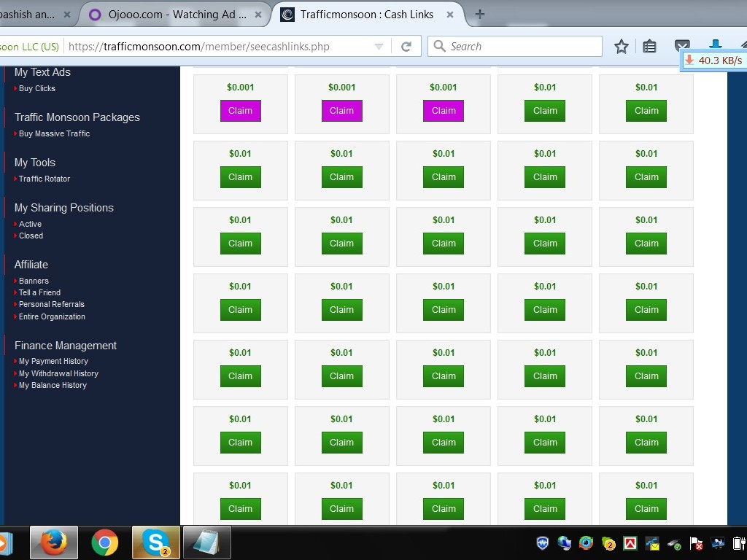The width and height of the screenshot is (747, 560).
Task: Open Notepad from the taskbar
Action: point(206,542)
